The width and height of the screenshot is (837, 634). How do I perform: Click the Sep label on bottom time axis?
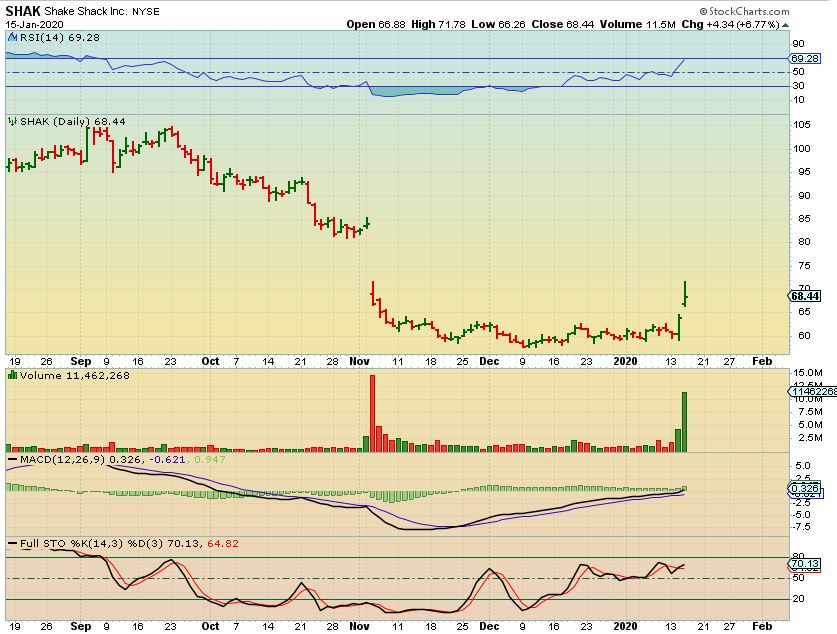[80, 626]
